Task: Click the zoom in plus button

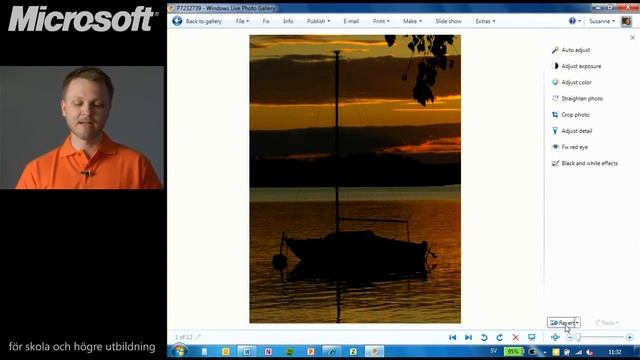Action: point(629,338)
